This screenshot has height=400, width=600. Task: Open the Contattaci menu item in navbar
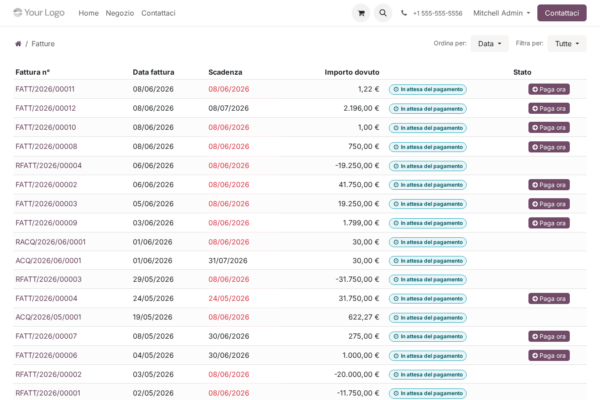pos(158,13)
